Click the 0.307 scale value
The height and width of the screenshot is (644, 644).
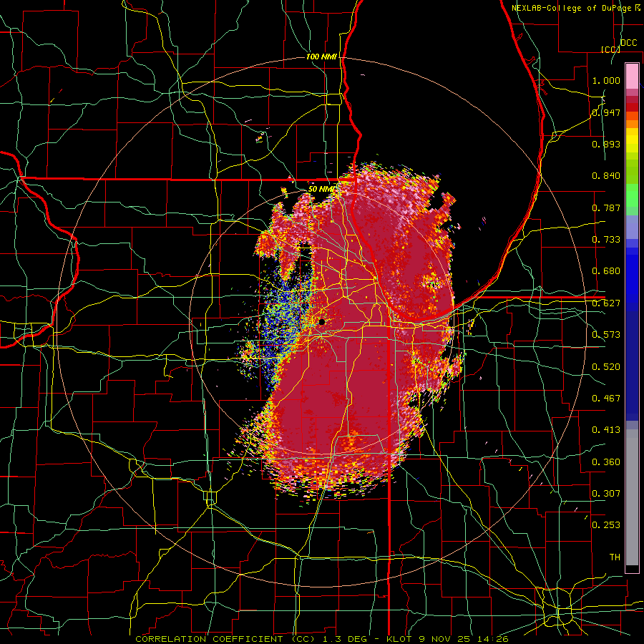tap(606, 494)
